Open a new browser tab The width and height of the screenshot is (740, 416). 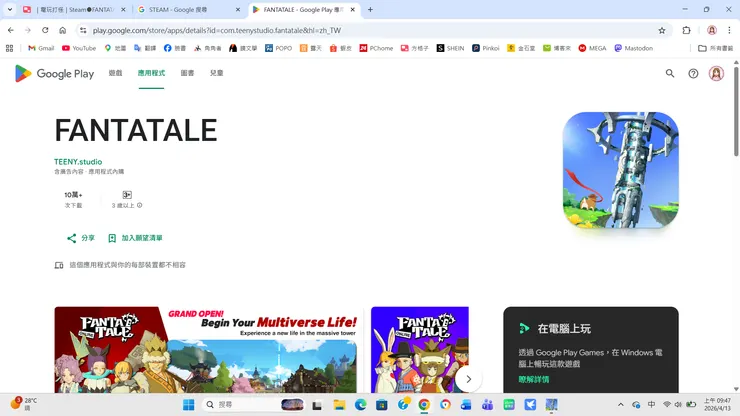point(370,9)
